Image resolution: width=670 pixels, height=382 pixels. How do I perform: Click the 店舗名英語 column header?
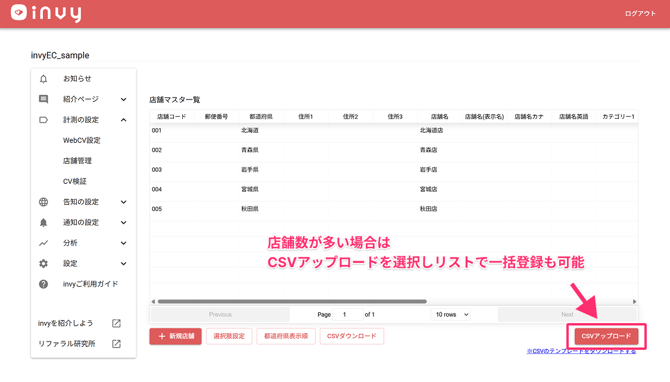pyautogui.click(x=573, y=117)
